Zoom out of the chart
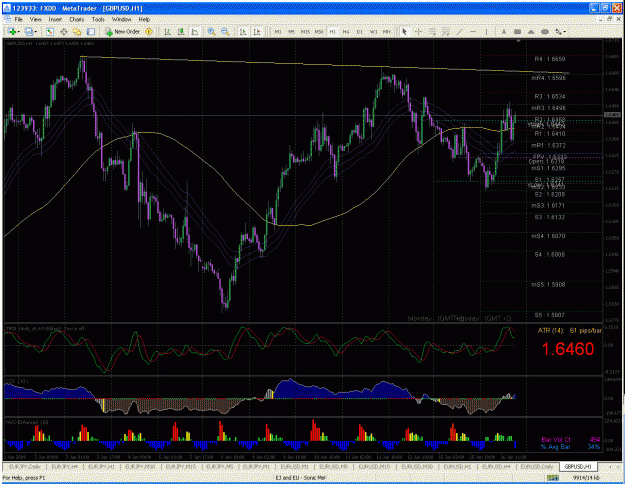The image size is (625, 484). [x=225, y=31]
